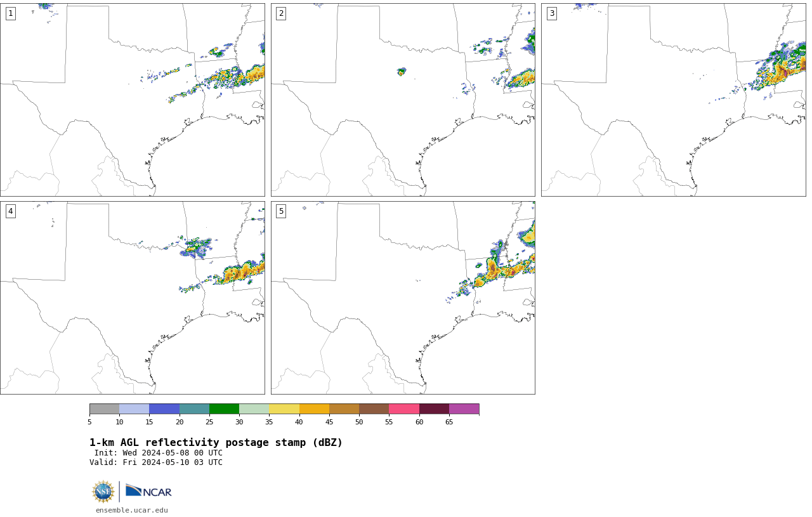812x517 pixels.
Task: Click the 'Valid: Fri 2024-05-10 03 UTC' line
Action: [156, 462]
